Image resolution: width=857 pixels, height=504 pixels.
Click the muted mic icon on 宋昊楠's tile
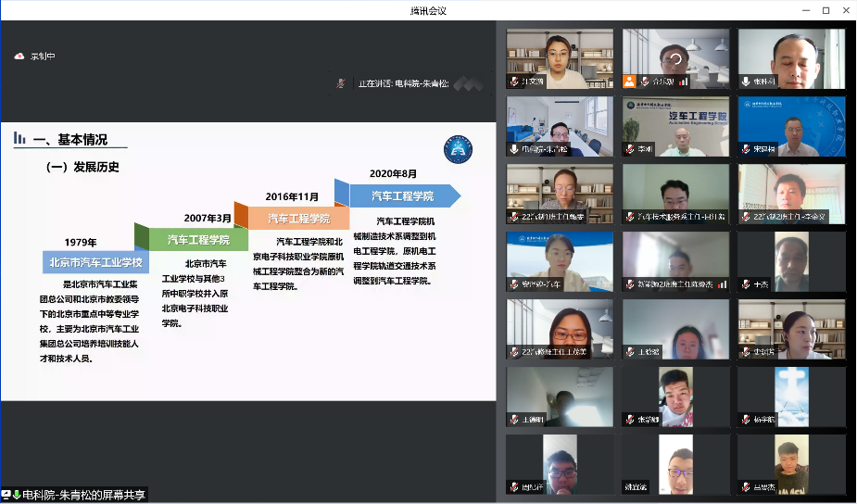pyautogui.click(x=745, y=149)
